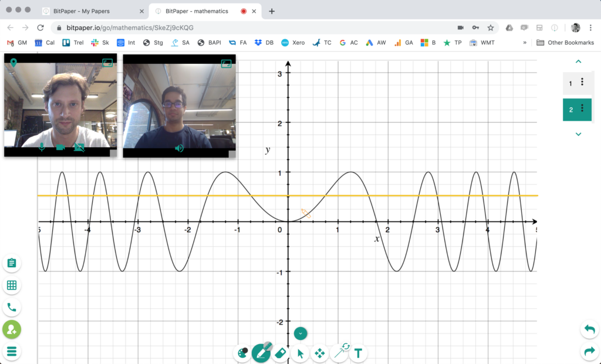Screen dimensions: 601x364
Task: Start a phone call from the sidebar
Action: pos(12,307)
